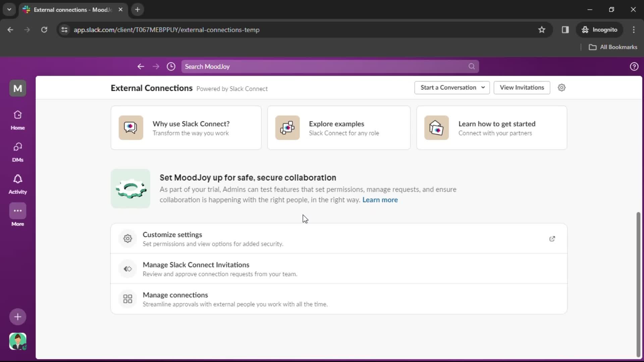Click the forward navigation arrow
This screenshot has width=644, height=362.
tap(156, 66)
